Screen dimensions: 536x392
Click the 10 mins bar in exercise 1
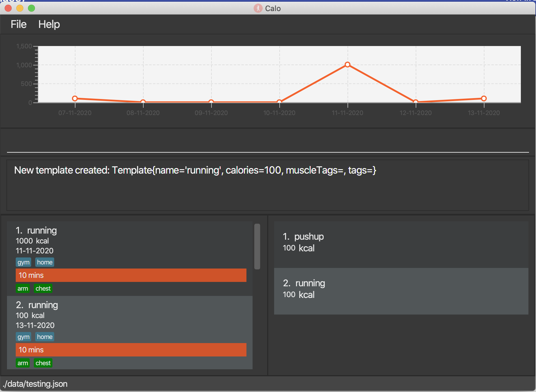pyautogui.click(x=131, y=275)
